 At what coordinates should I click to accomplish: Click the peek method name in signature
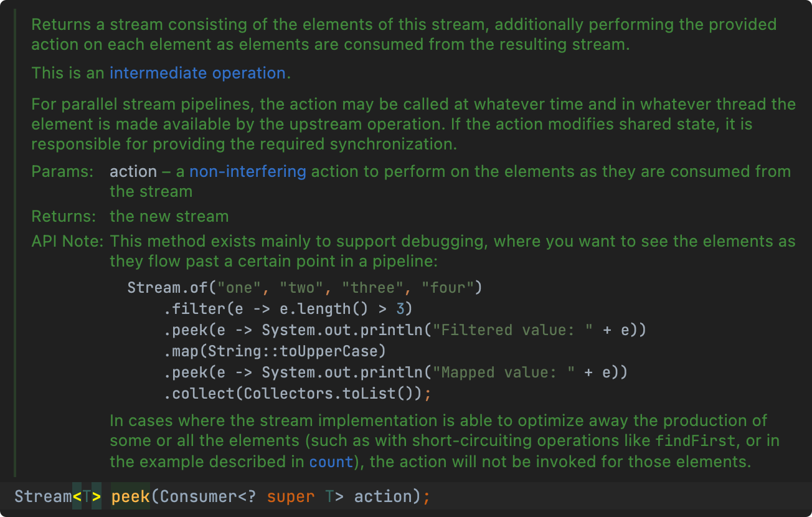tap(131, 496)
